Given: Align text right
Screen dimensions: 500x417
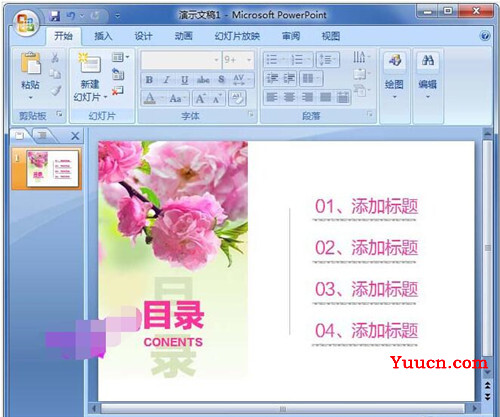Looking at the screenshot, I should coord(307,97).
